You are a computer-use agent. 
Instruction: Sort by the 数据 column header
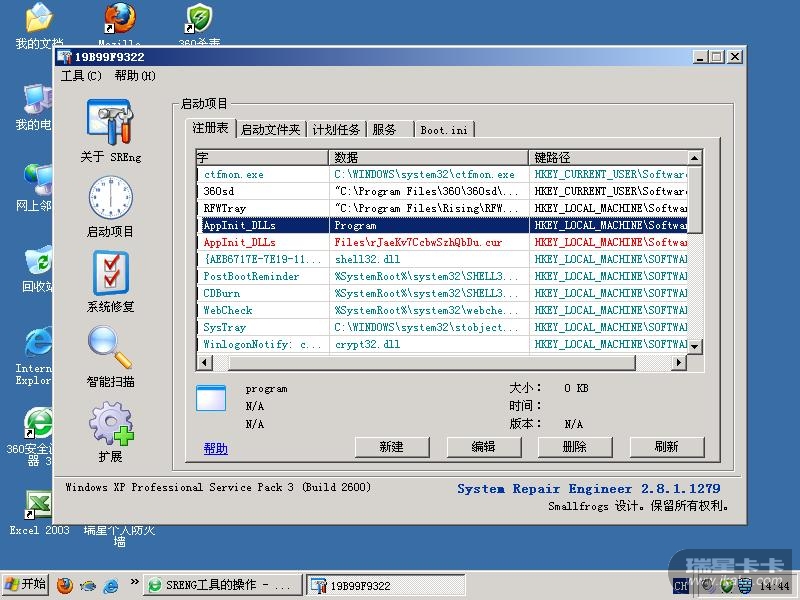tap(429, 157)
